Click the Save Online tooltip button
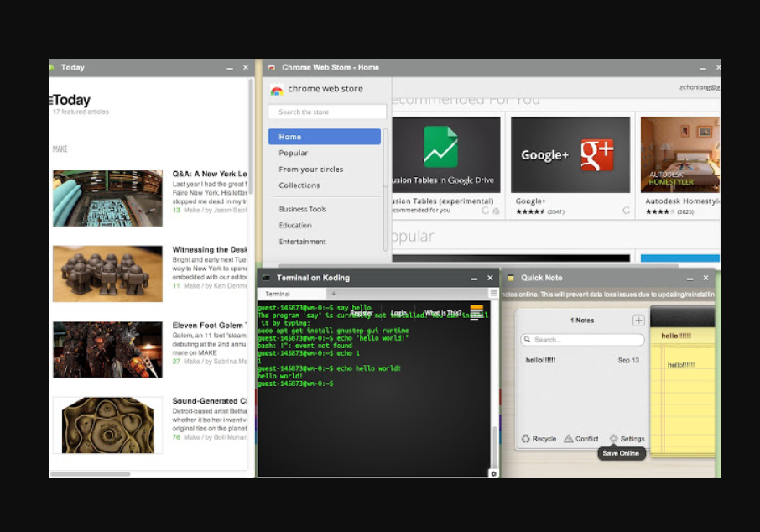760x532 pixels. 621,453
